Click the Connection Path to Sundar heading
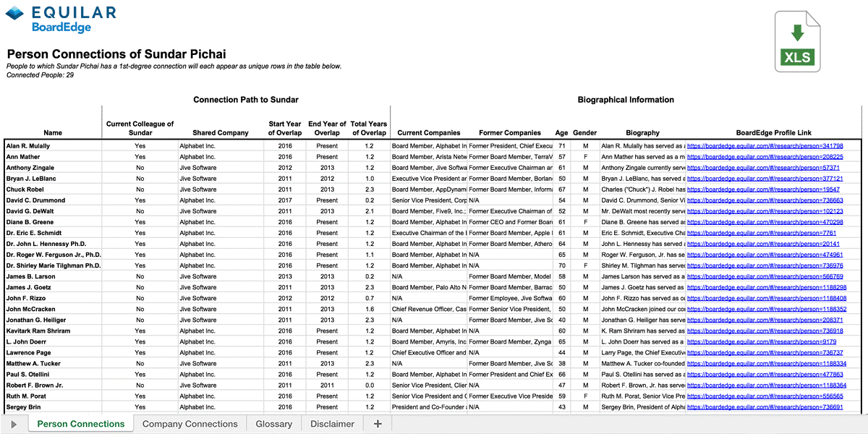Screen dimensions: 868x434 246,100
